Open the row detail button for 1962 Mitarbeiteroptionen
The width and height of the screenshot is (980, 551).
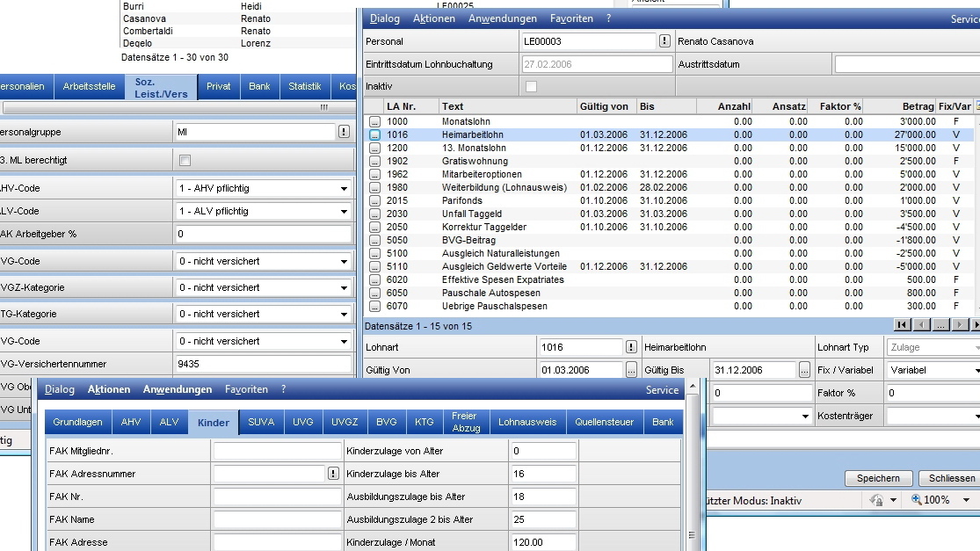click(374, 174)
